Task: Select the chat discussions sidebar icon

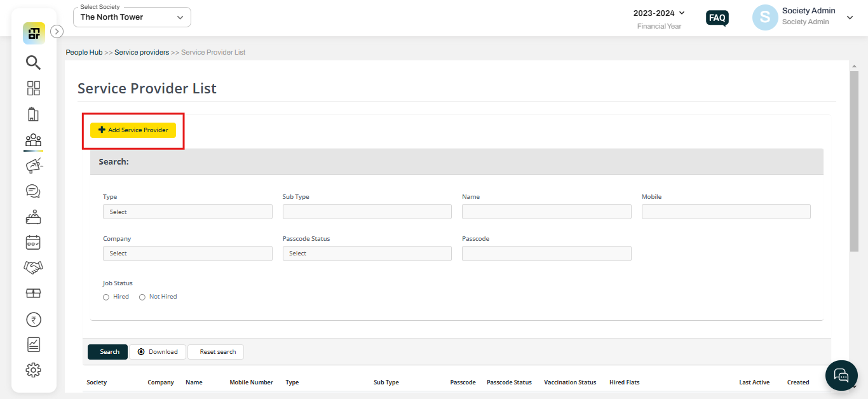Action: pyautogui.click(x=33, y=191)
